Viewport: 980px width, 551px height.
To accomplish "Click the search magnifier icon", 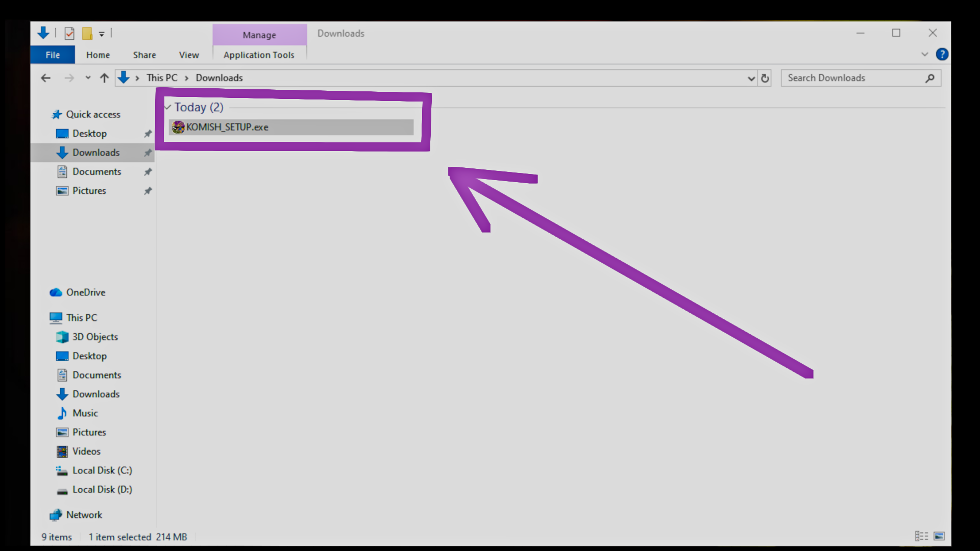I will (x=930, y=78).
